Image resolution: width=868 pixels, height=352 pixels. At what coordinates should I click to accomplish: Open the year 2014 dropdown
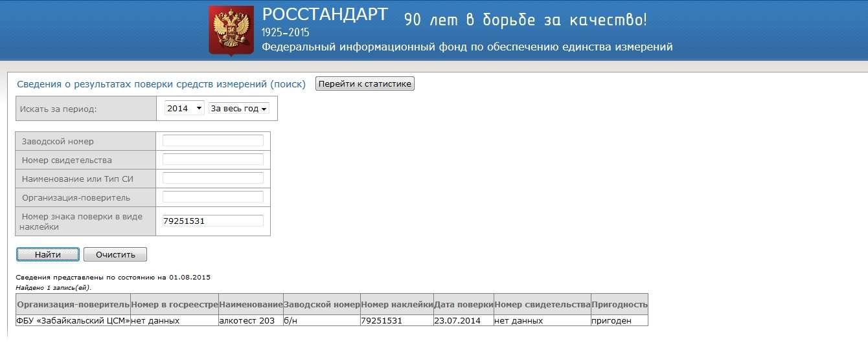(x=184, y=109)
